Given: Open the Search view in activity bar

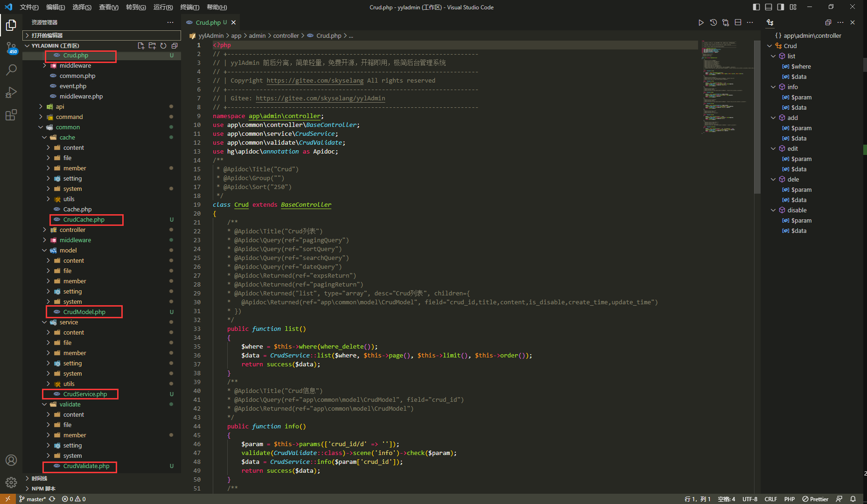Looking at the screenshot, I should (x=11, y=70).
